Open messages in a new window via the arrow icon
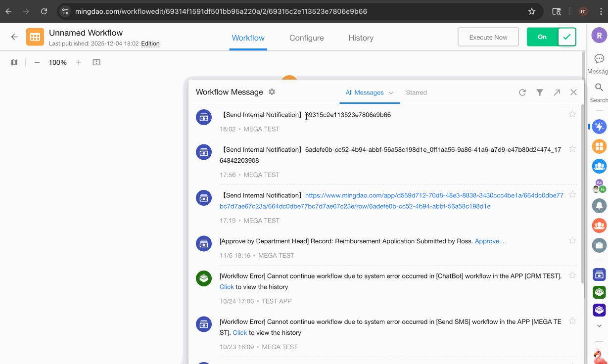608x364 pixels. coord(557,92)
